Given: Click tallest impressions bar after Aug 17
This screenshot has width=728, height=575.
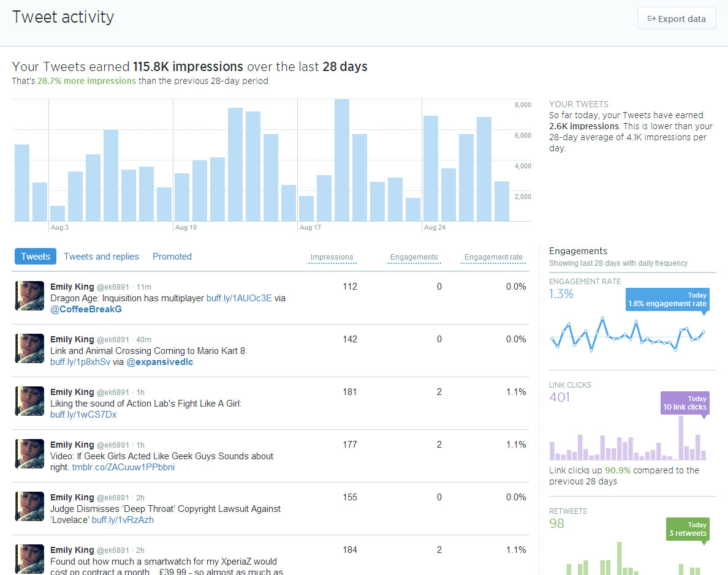Looking at the screenshot, I should coord(342,160).
